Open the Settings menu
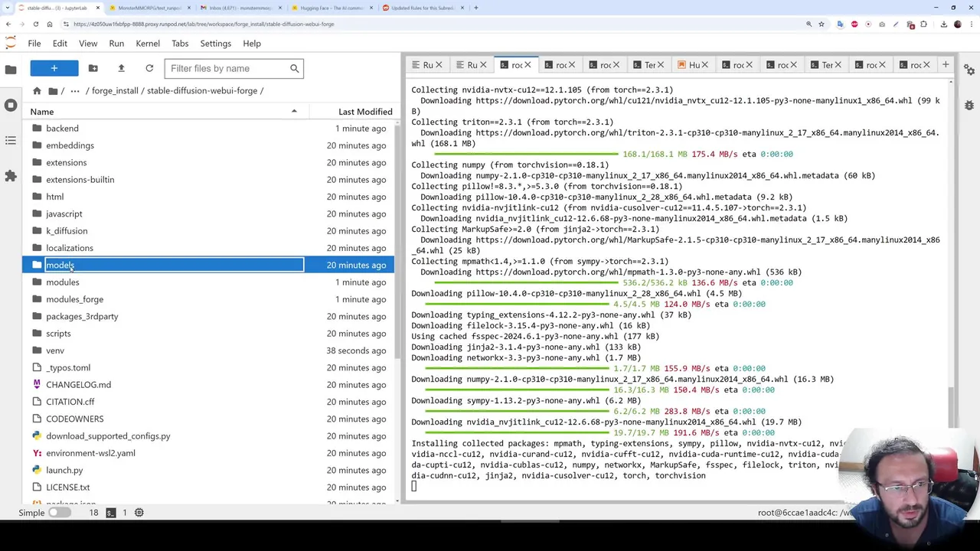The image size is (980, 551). 215,44
